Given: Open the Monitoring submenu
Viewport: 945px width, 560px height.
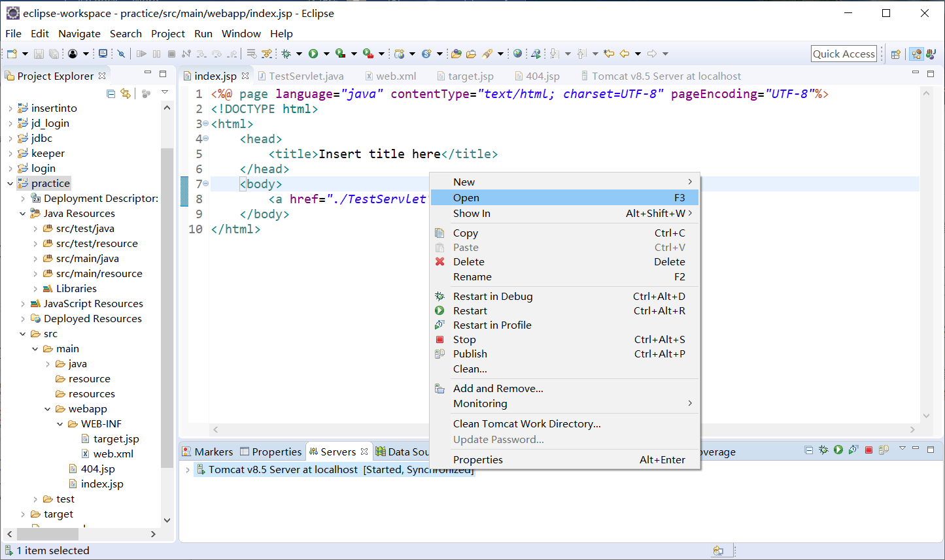Looking at the screenshot, I should point(565,404).
